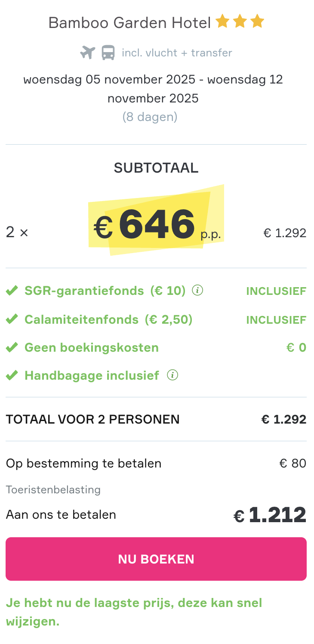This screenshot has height=644, width=314.
Task: Click the INCLUSIEF label next to Calamiteitenfonds
Action: (276, 319)
